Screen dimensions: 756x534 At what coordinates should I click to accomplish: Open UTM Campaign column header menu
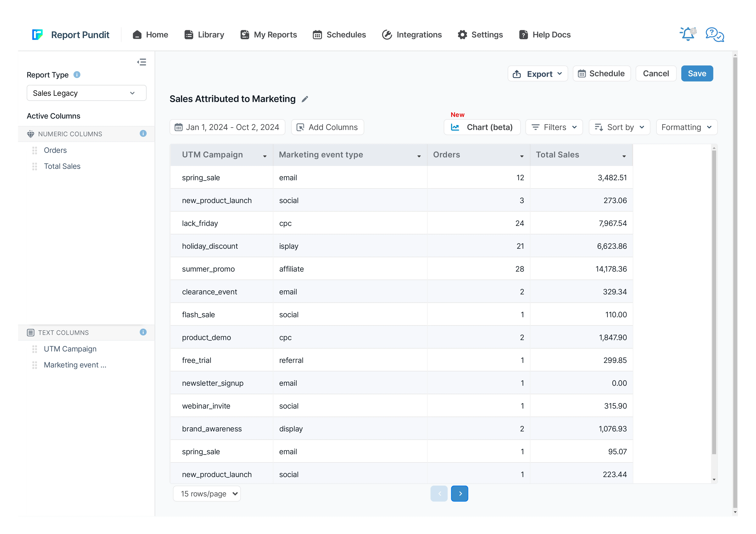[x=265, y=156]
